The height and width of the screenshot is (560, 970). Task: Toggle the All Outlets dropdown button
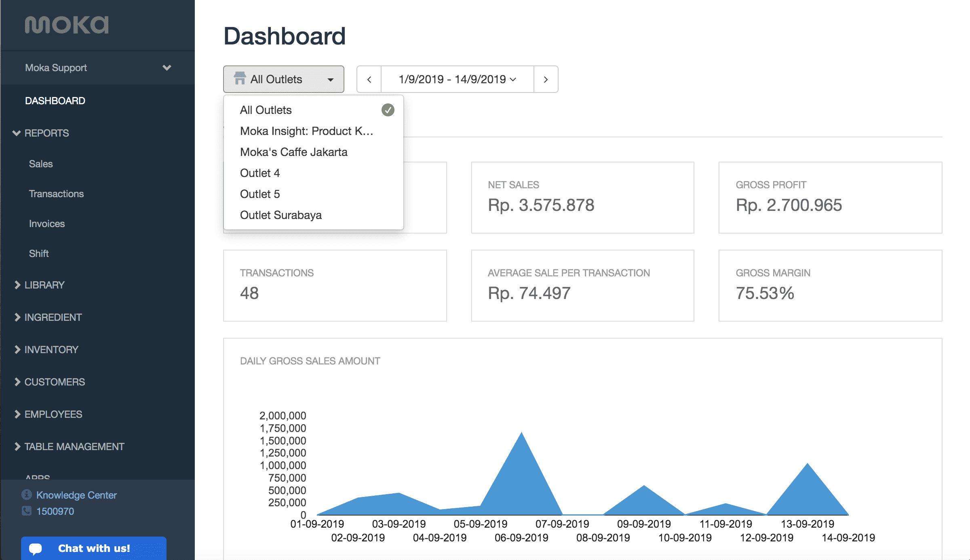point(283,79)
